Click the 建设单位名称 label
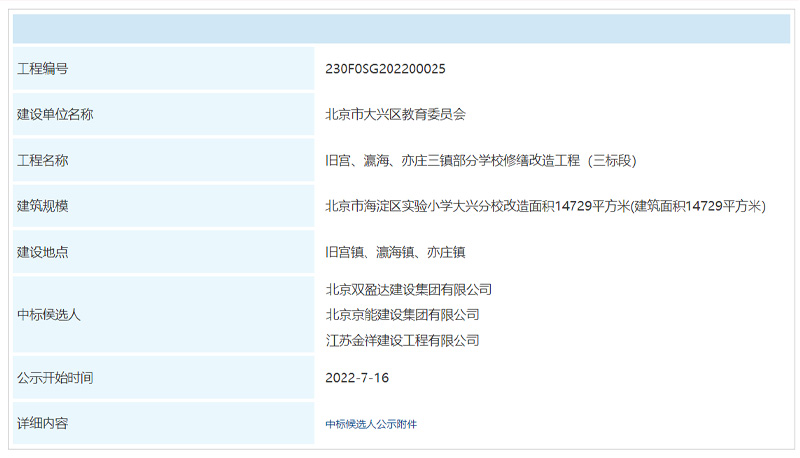 pos(55,114)
